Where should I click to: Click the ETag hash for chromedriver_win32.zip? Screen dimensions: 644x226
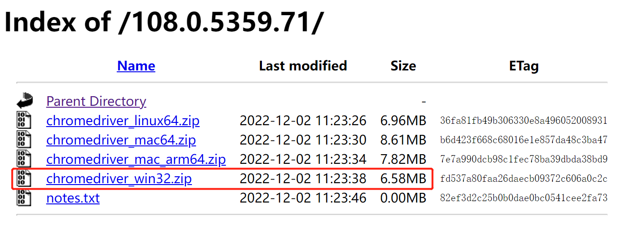523,179
